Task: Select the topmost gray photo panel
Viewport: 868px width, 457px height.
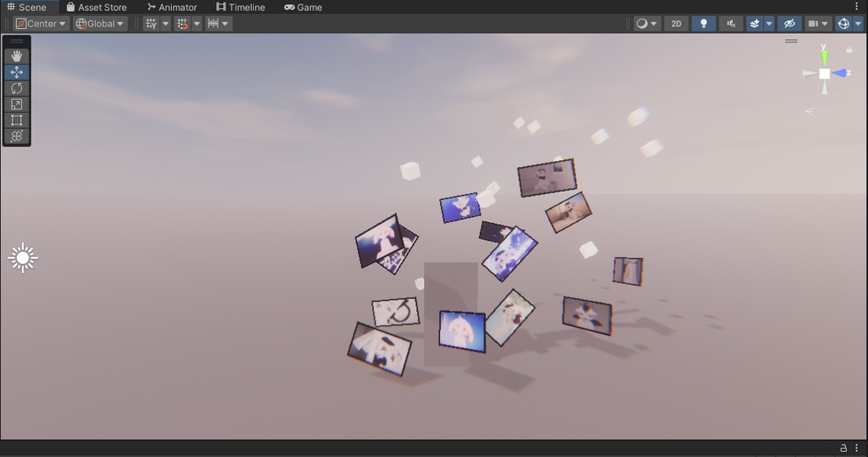Action: pos(547,177)
